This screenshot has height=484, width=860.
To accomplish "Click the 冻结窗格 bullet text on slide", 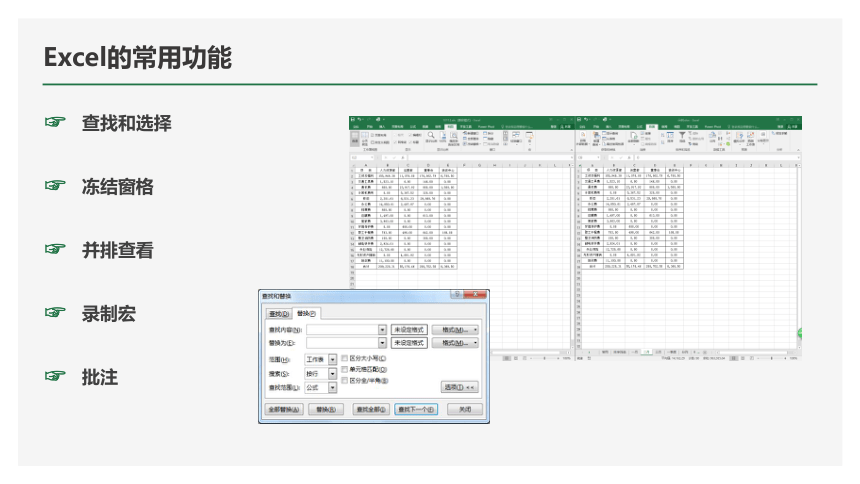I will click(x=117, y=187).
